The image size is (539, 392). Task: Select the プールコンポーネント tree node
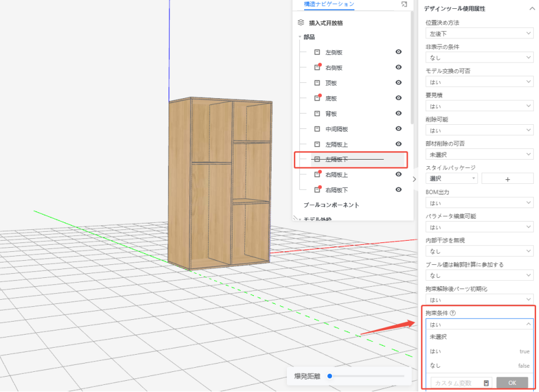(331, 205)
